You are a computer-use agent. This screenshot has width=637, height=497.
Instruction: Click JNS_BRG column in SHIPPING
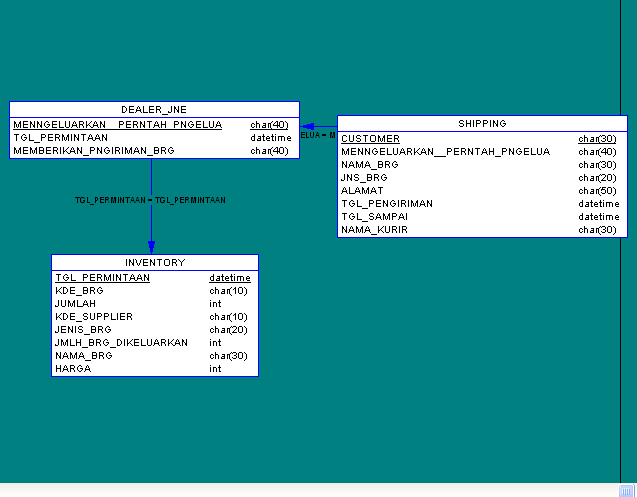(364, 178)
